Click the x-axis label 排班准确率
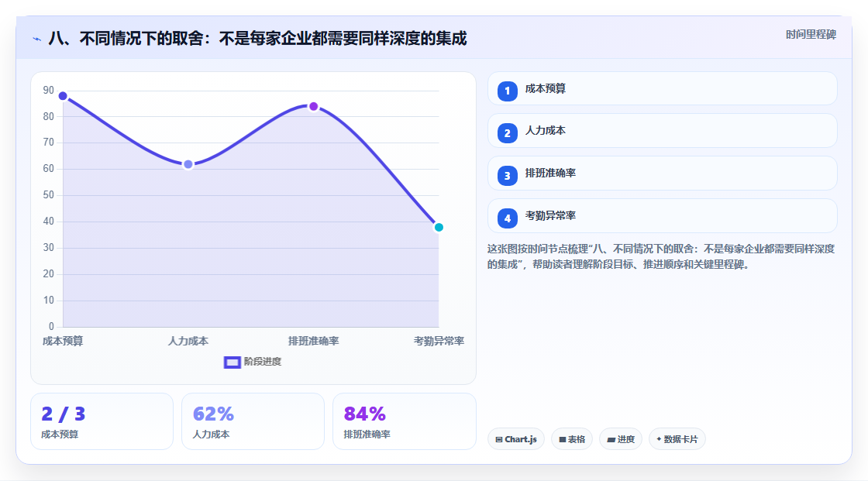868x481 pixels. (x=313, y=341)
